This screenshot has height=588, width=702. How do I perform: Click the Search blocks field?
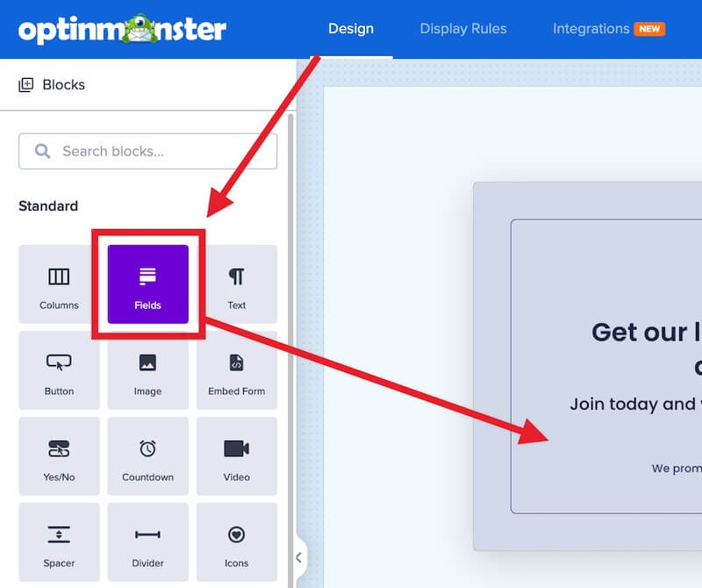(x=147, y=151)
